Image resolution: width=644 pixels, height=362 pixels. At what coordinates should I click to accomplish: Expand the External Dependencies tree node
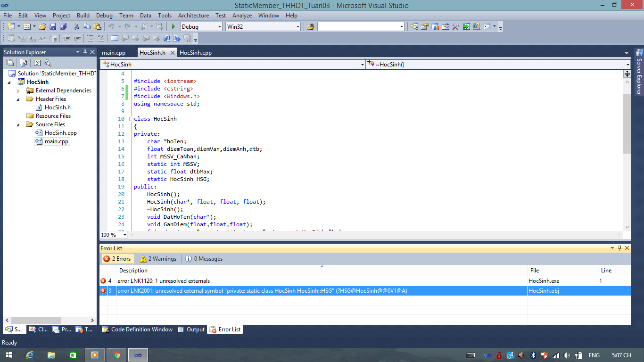tap(18, 90)
